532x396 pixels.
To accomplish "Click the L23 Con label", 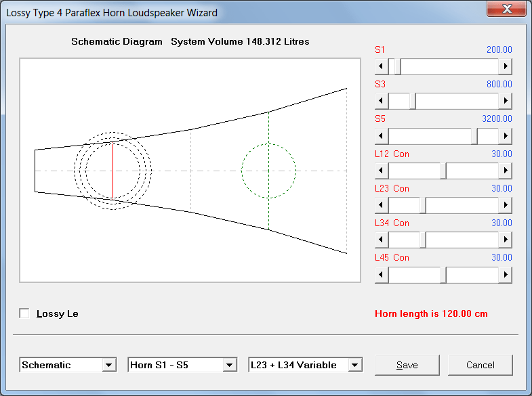I will 392,188.
